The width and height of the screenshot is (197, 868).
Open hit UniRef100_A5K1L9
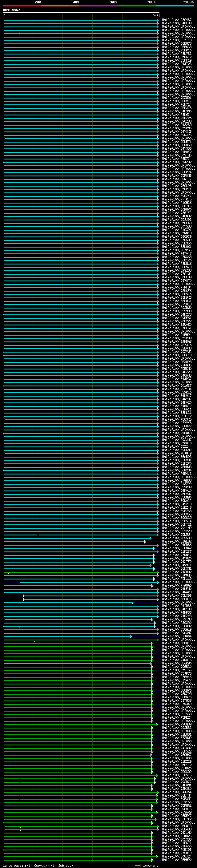click(x=177, y=579)
